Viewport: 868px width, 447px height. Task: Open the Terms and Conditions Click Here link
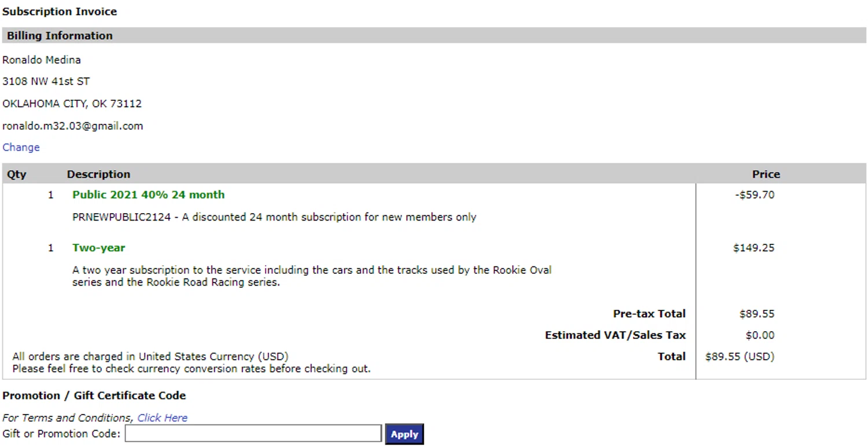tap(162, 417)
